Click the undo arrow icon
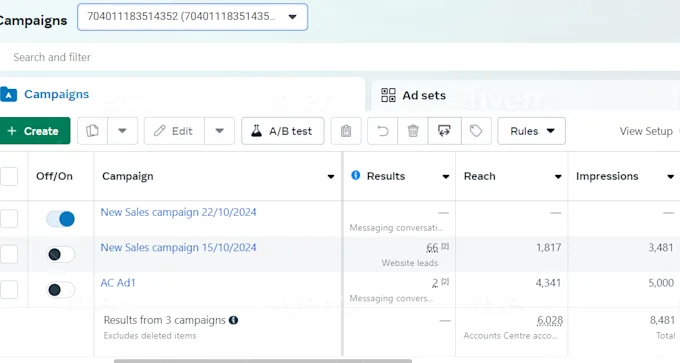 click(382, 131)
